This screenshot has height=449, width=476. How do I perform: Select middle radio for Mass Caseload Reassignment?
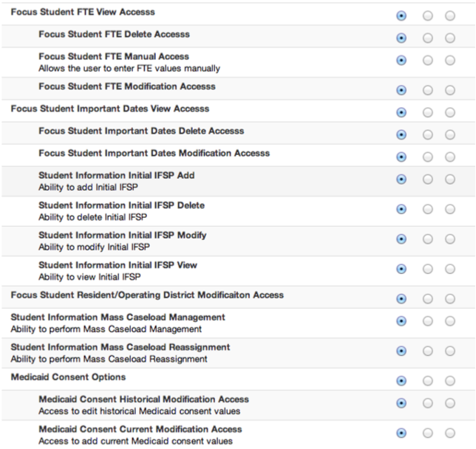tap(428, 351)
